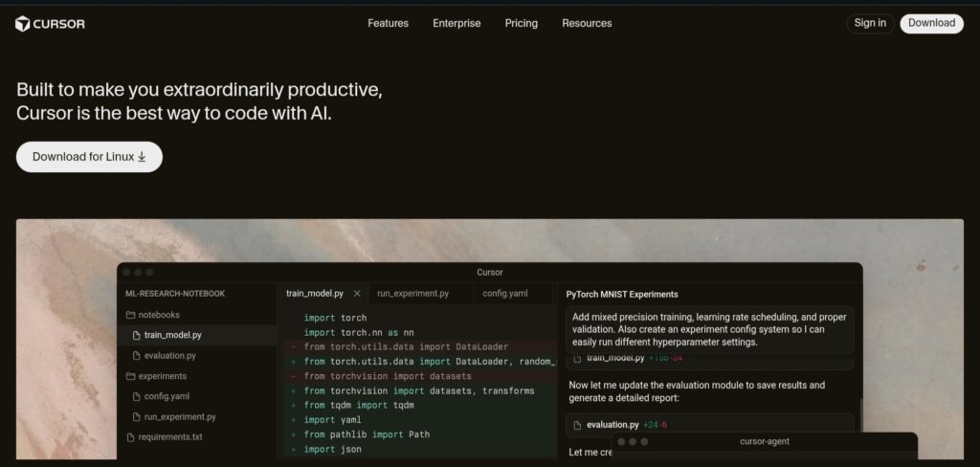Click Download for Linux button
The image size is (980, 467).
coord(89,157)
